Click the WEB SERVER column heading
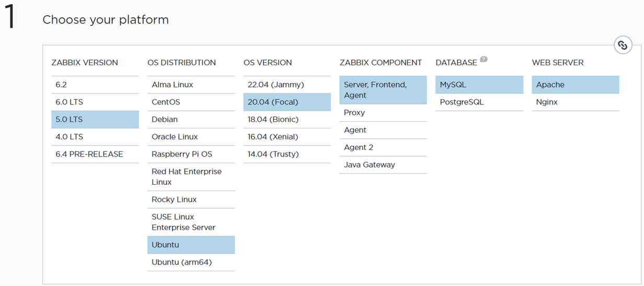 point(558,63)
